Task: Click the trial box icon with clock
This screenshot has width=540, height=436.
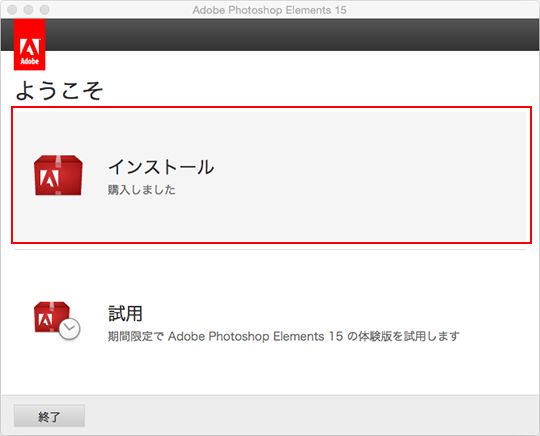Action: (x=57, y=320)
